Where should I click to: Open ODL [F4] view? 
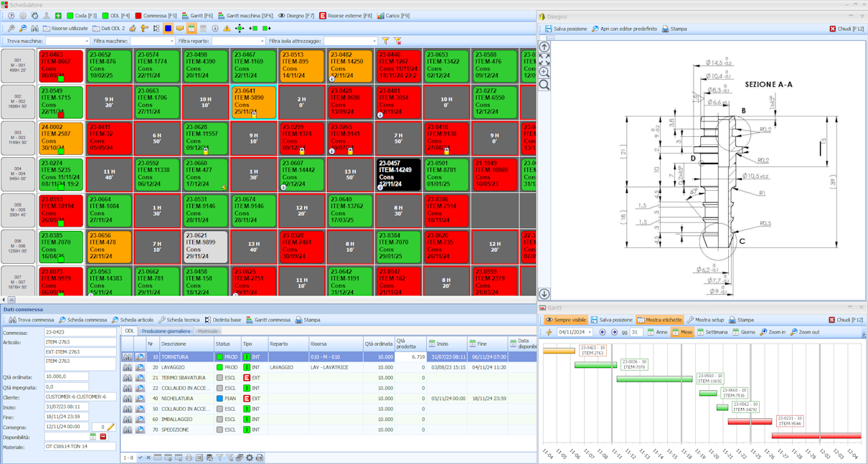pyautogui.click(x=115, y=15)
